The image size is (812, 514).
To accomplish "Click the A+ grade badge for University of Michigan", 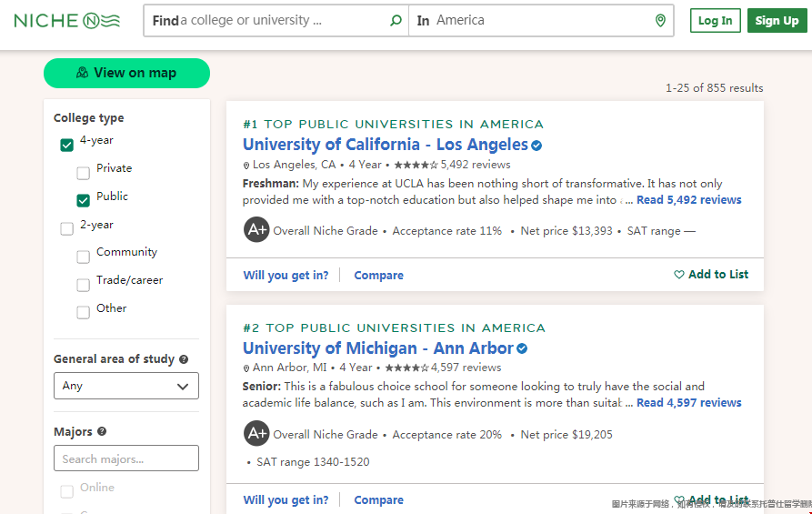I will [x=256, y=433].
